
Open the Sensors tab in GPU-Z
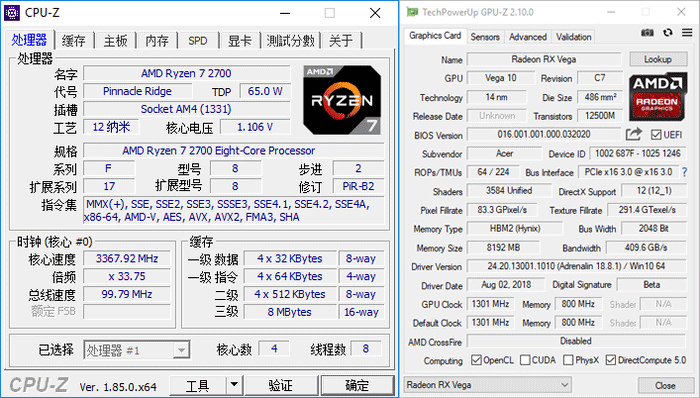485,37
